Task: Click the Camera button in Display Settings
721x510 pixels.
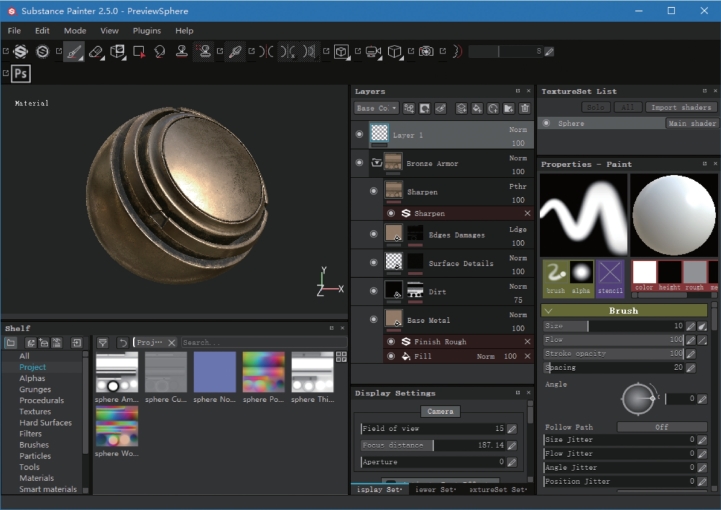Action: pyautogui.click(x=440, y=412)
